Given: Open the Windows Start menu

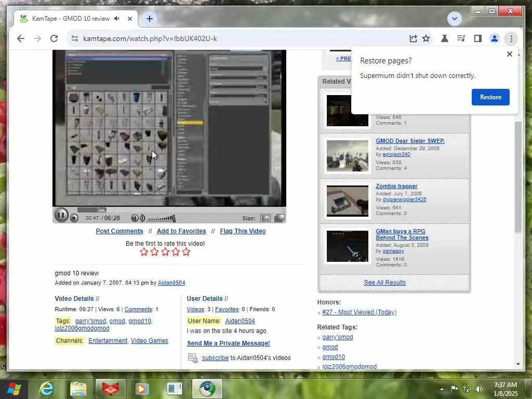Looking at the screenshot, I should click(x=14, y=389).
